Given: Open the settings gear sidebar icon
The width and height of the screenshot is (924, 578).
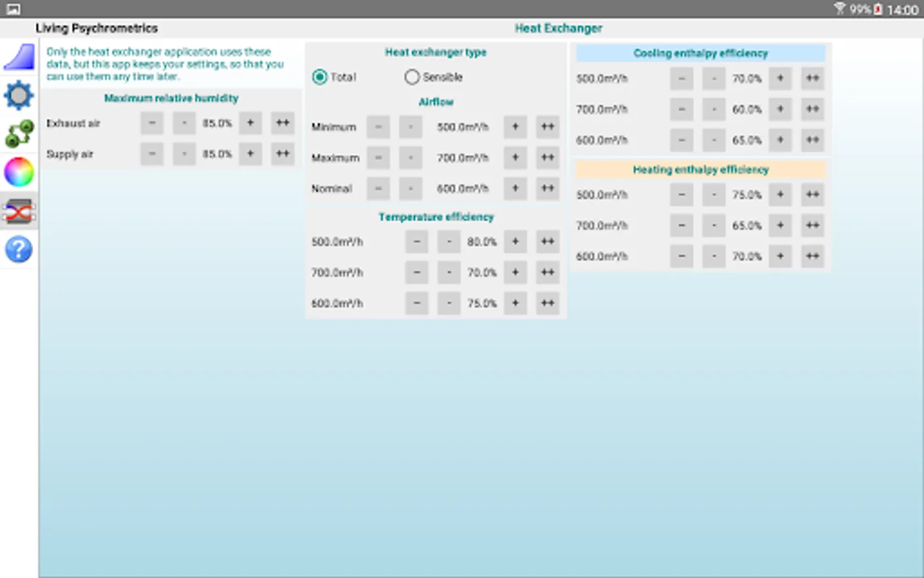Looking at the screenshot, I should click(x=19, y=96).
